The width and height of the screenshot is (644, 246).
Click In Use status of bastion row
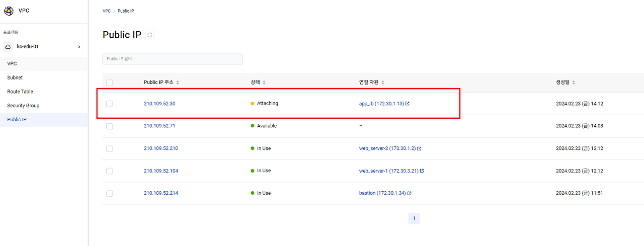(264, 193)
